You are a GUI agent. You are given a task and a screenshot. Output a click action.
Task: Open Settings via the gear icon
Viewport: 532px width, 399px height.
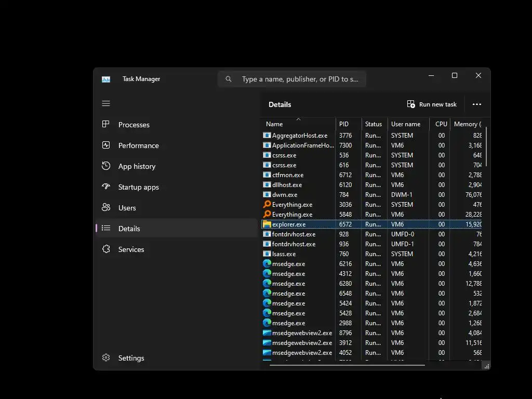tap(106, 357)
